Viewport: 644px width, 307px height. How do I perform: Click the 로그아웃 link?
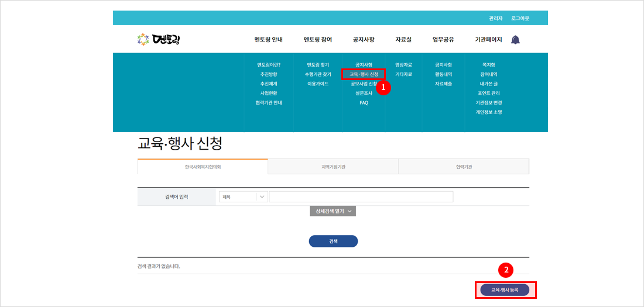point(520,19)
